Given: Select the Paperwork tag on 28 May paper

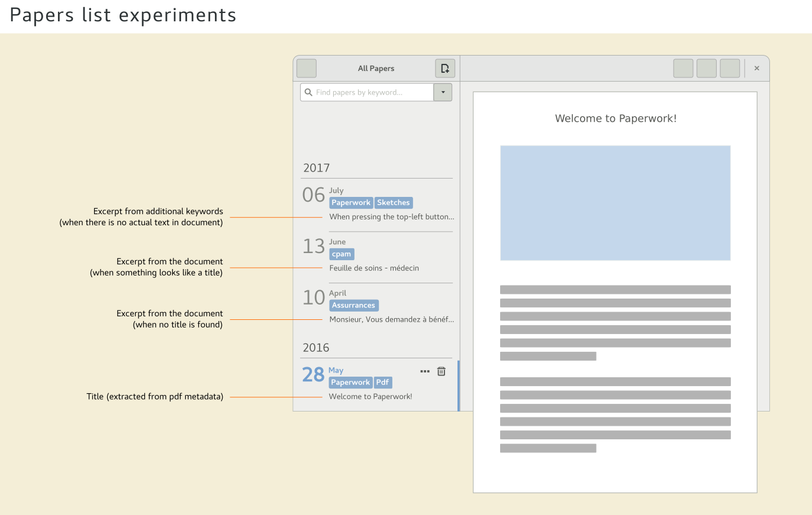Looking at the screenshot, I should (350, 383).
